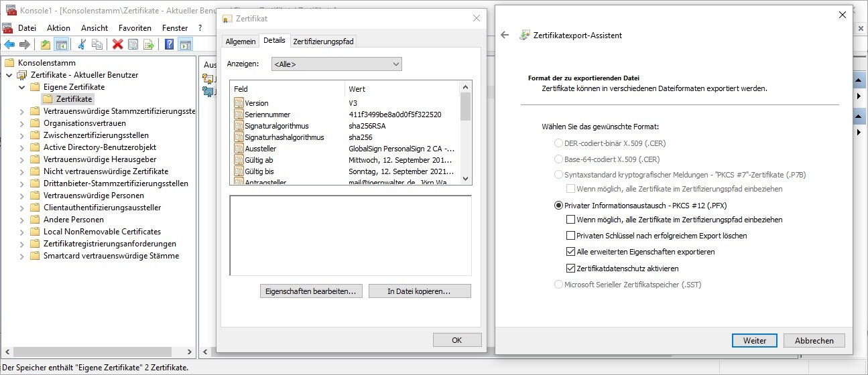Collapse the Eigene Zertifikate tree node

[21, 87]
